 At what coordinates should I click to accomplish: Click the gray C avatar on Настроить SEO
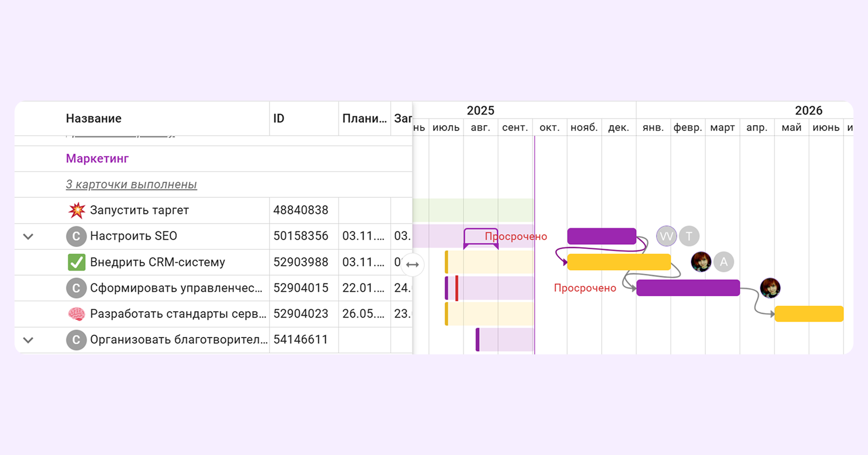(x=77, y=236)
